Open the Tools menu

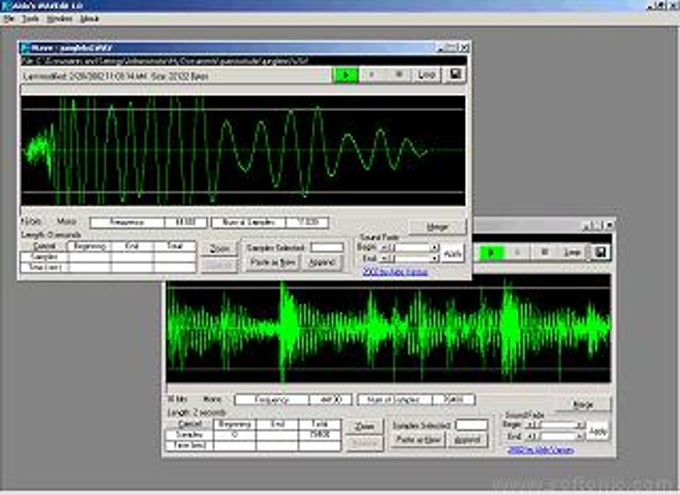(x=32, y=18)
